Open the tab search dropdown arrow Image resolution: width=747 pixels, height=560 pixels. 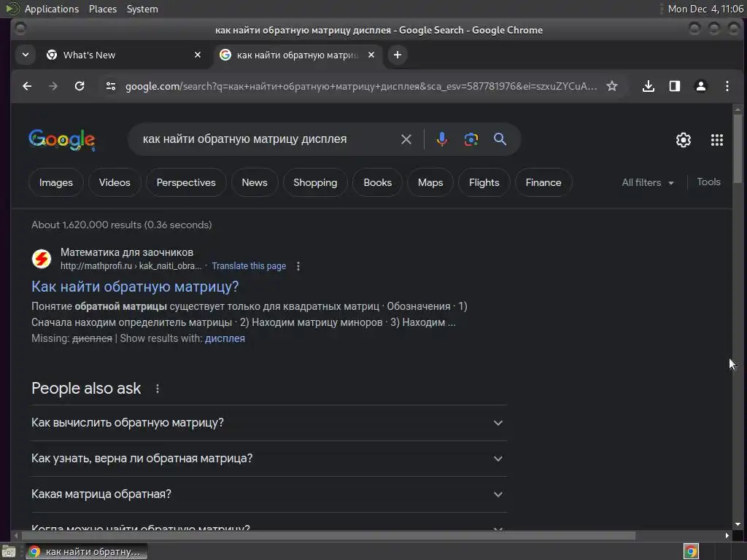click(x=26, y=55)
